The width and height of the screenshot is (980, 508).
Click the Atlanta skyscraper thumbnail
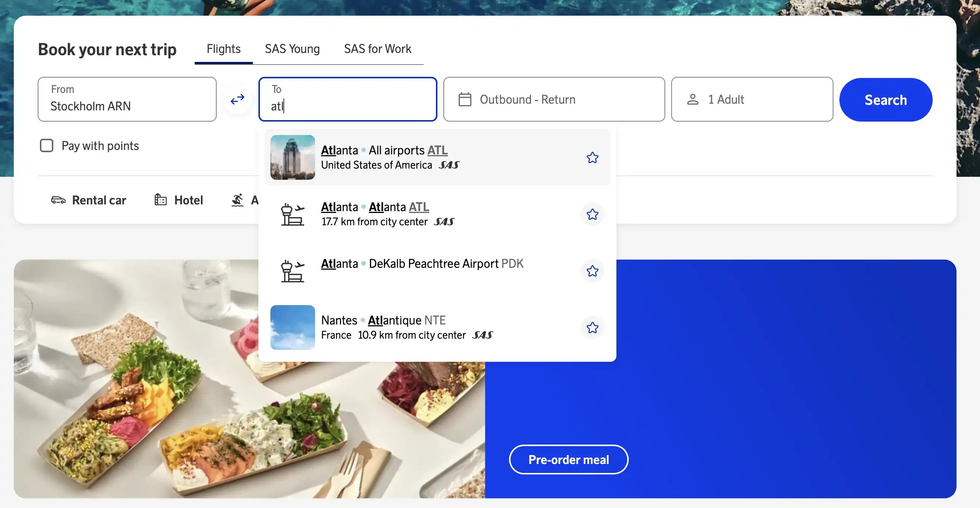(x=293, y=157)
